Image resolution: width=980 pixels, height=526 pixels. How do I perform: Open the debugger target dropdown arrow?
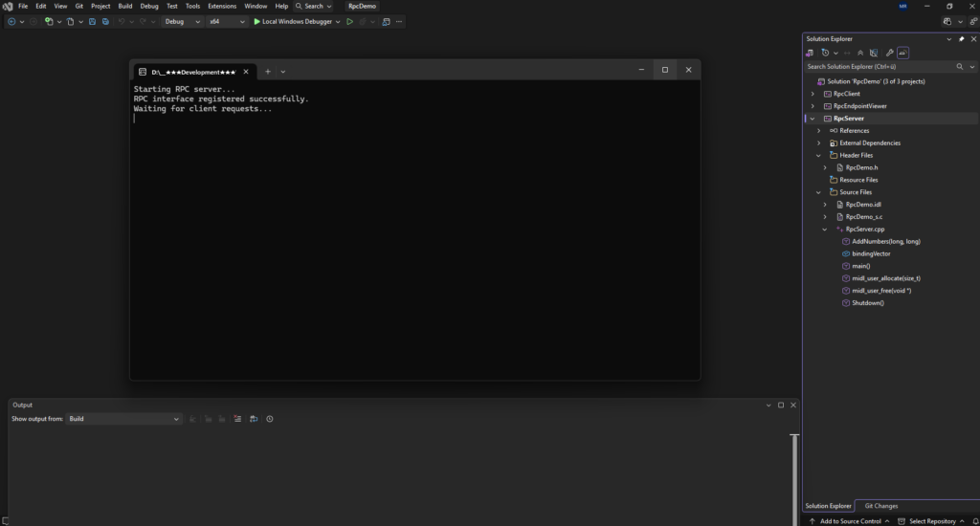[x=338, y=22]
